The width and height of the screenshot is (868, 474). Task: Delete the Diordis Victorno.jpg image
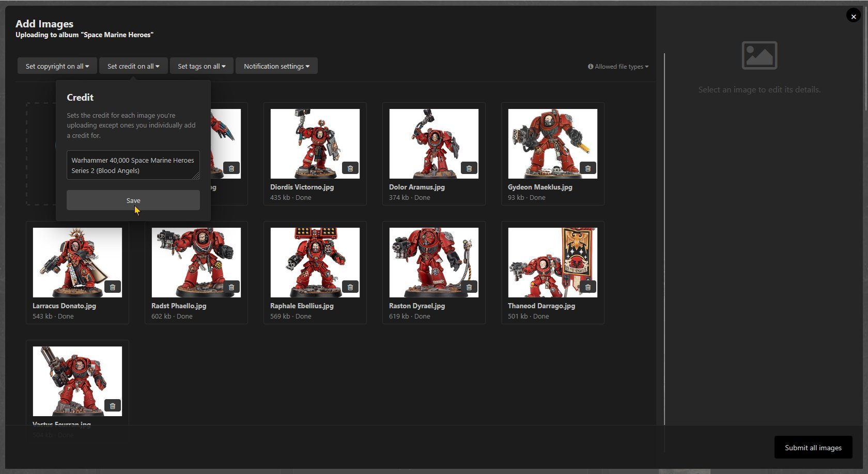click(x=350, y=168)
